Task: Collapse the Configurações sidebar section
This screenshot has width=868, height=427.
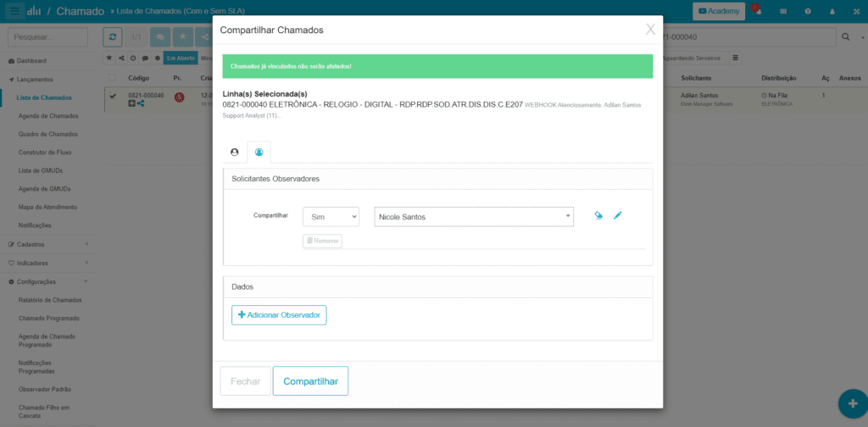Action: pos(47,281)
